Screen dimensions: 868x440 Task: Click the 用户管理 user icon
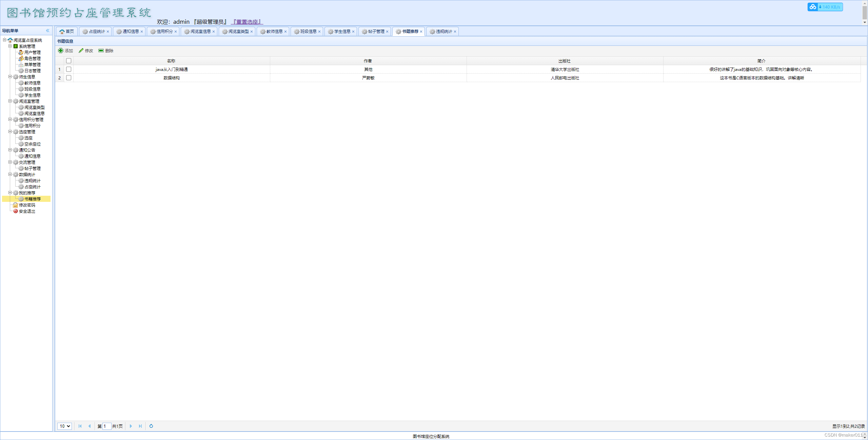[21, 52]
